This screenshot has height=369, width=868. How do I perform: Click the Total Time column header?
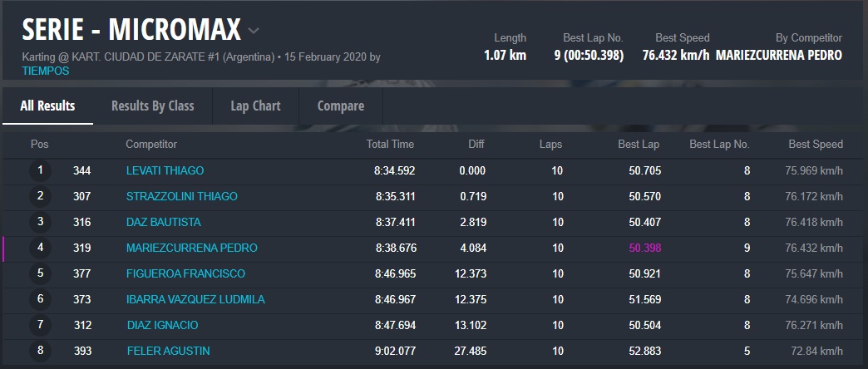point(390,144)
